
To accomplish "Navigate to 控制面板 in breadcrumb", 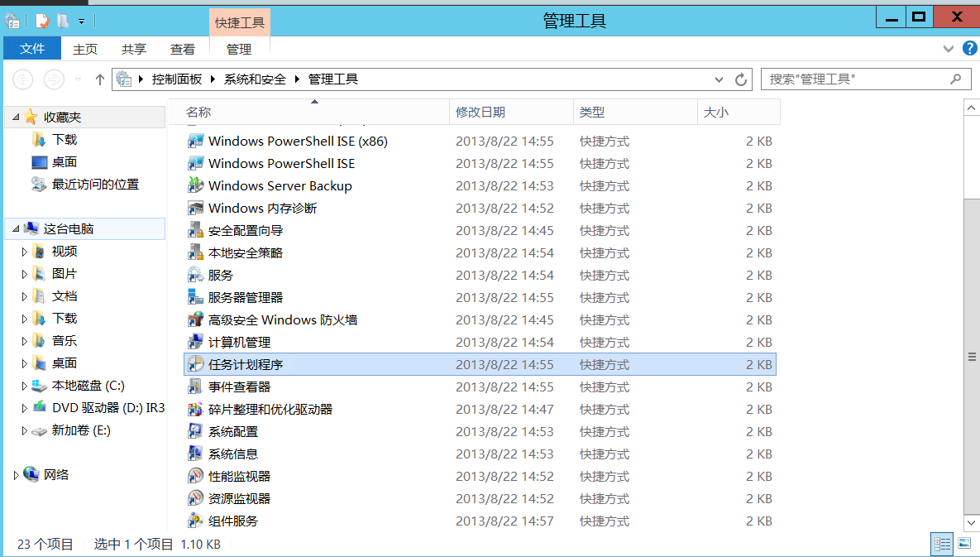I will (x=177, y=79).
